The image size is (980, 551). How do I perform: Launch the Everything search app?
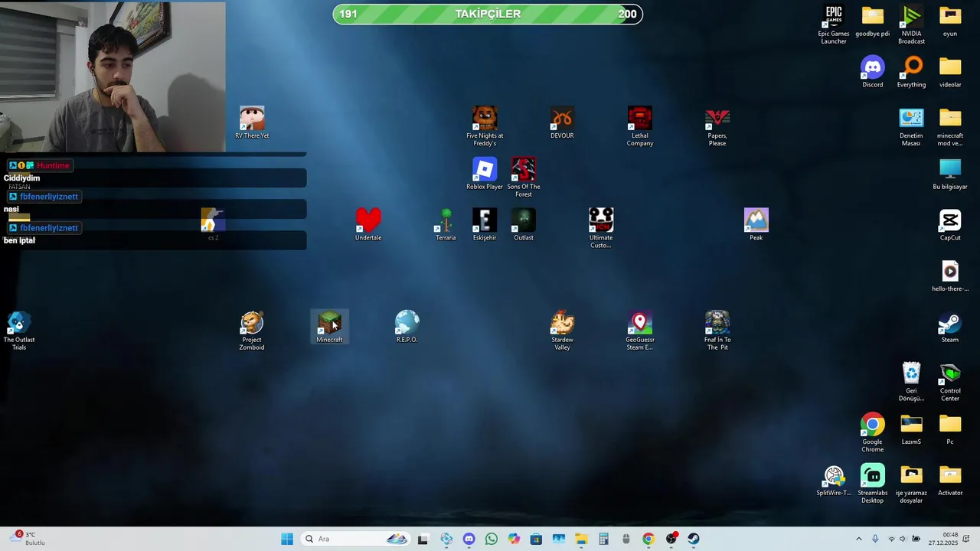pyautogui.click(x=911, y=72)
